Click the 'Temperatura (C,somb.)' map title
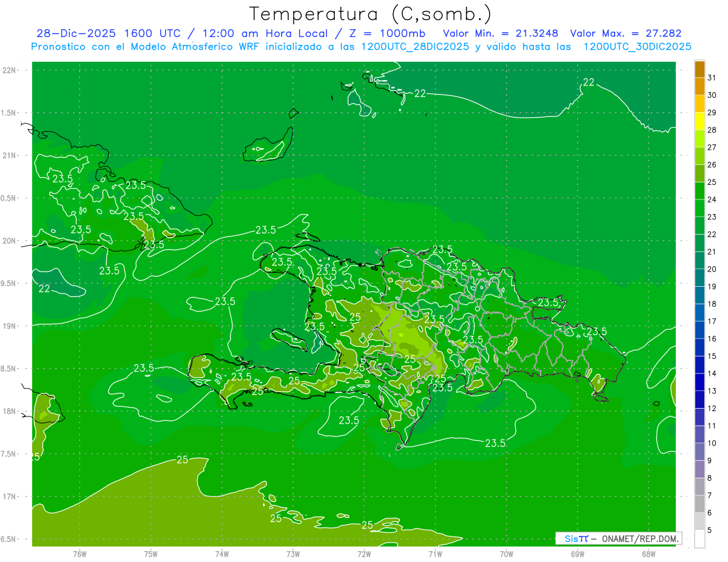The image size is (728, 562). pyautogui.click(x=371, y=13)
